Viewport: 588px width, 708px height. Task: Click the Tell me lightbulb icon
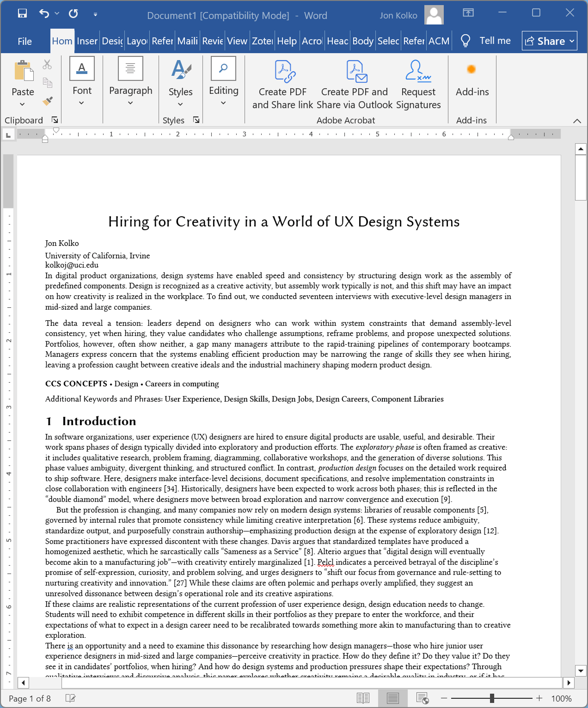[x=465, y=41]
